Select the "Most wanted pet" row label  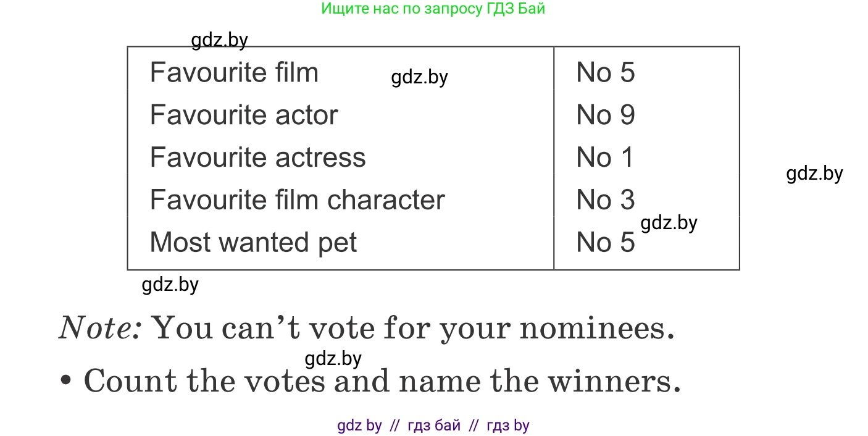[x=253, y=242]
